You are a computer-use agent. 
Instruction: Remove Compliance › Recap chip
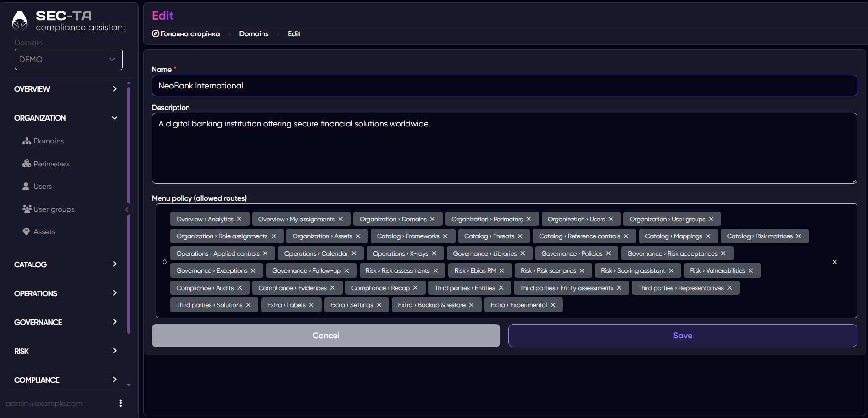click(x=415, y=288)
